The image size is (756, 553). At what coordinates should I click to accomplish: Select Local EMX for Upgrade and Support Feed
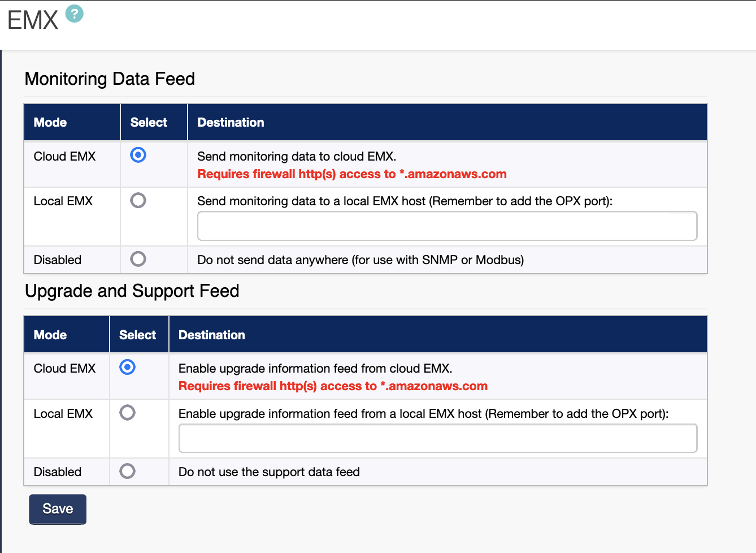click(128, 413)
